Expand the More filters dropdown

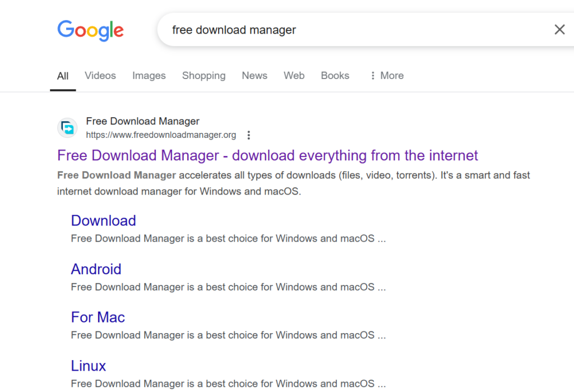(x=386, y=76)
